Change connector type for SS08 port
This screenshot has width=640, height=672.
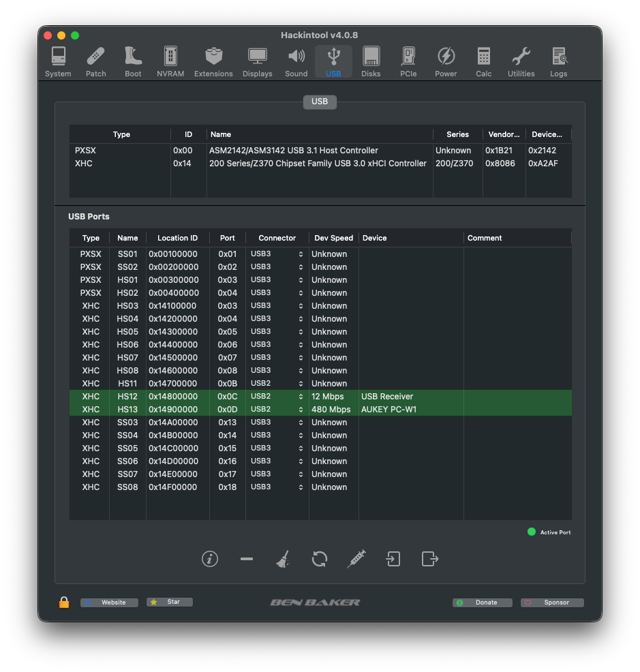click(277, 487)
